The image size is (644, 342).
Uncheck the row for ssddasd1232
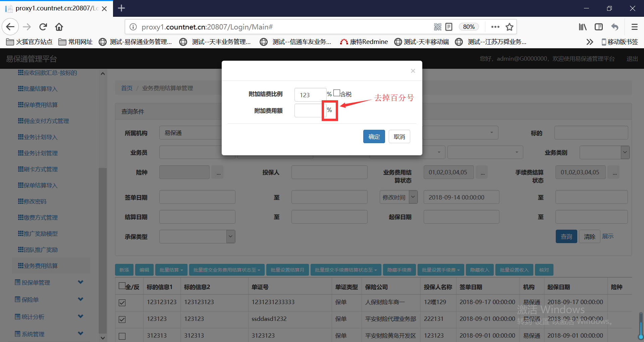point(122,320)
